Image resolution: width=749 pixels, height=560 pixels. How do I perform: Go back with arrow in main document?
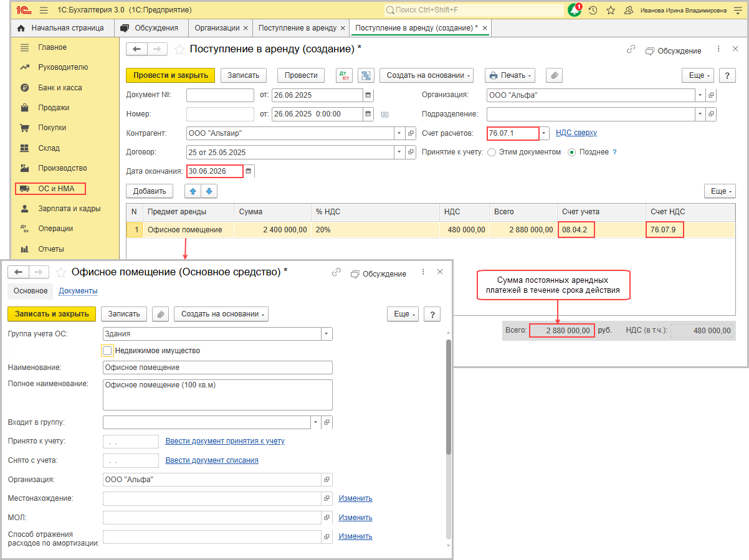[136, 49]
